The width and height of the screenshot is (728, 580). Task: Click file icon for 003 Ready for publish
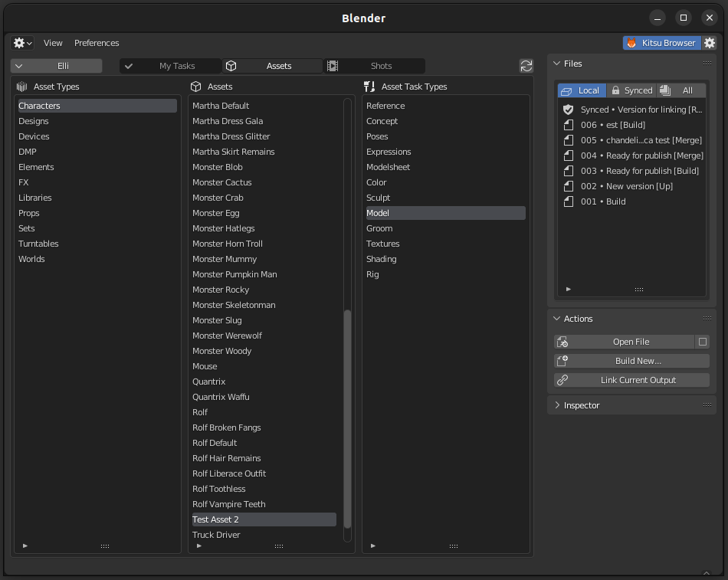pyautogui.click(x=569, y=171)
